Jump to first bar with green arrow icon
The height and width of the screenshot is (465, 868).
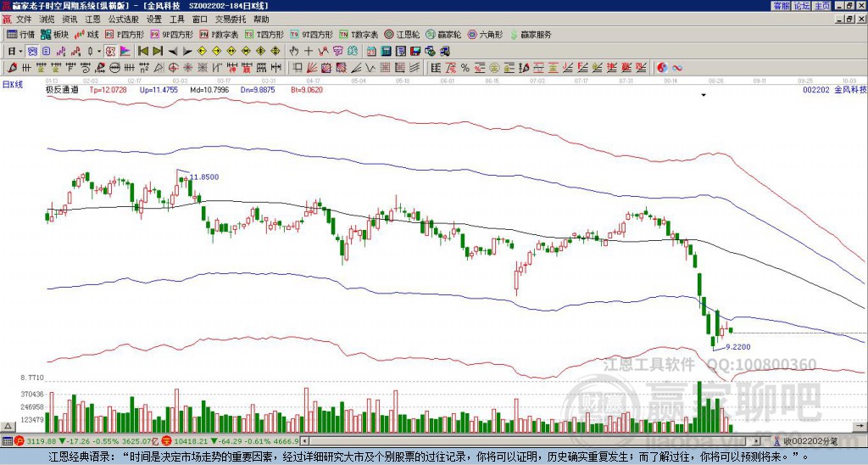pos(143,52)
